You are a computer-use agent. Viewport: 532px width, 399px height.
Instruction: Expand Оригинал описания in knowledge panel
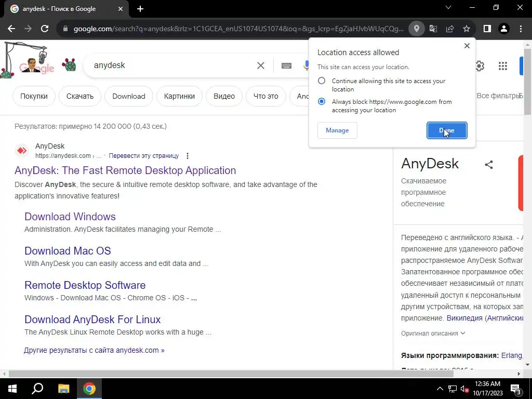(x=433, y=334)
